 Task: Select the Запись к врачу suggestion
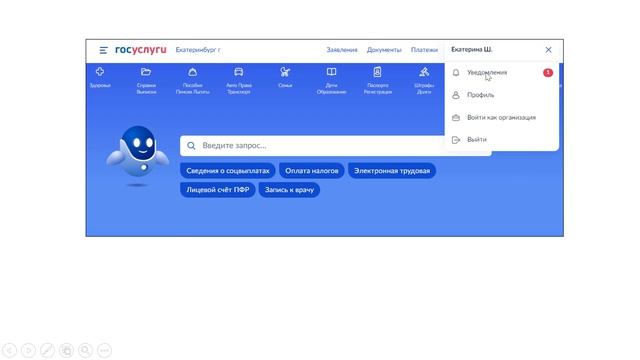[289, 190]
